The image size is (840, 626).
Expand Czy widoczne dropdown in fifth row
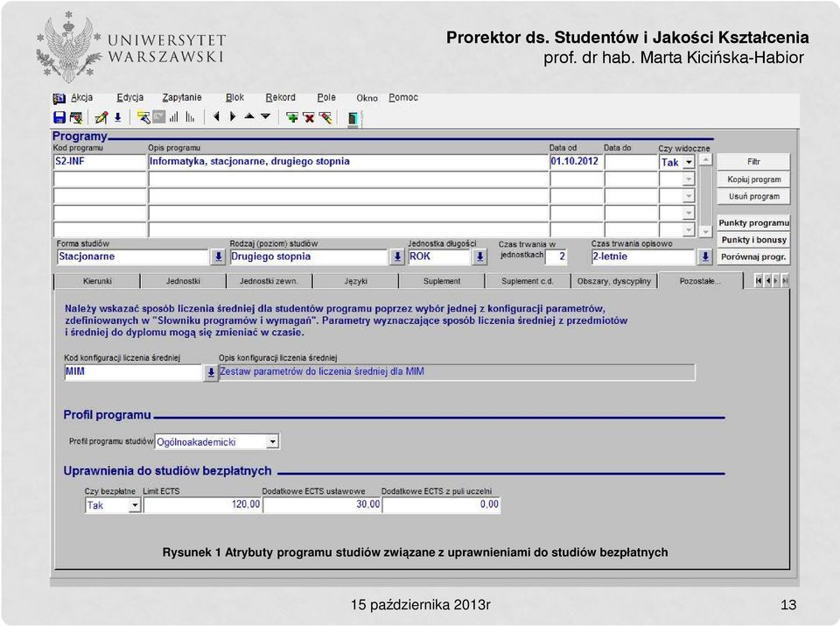pyautogui.click(x=689, y=230)
